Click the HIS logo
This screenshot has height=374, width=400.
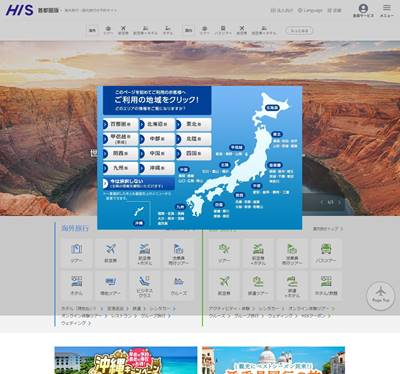click(x=20, y=10)
